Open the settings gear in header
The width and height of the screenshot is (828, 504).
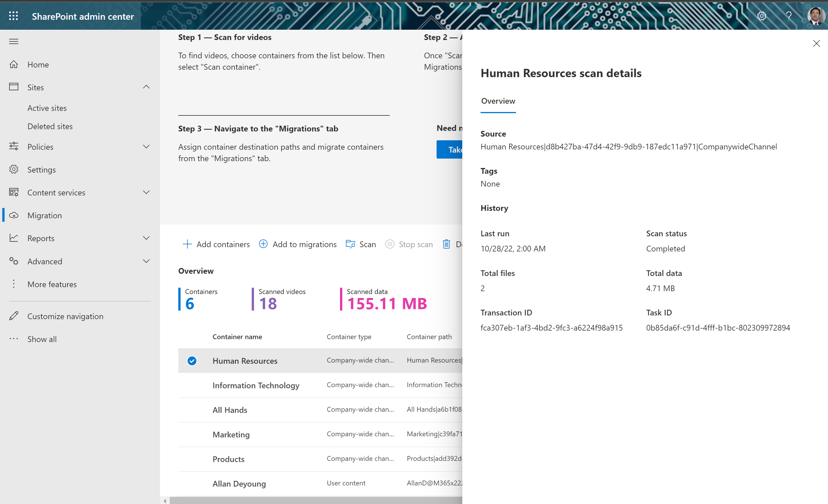point(761,16)
